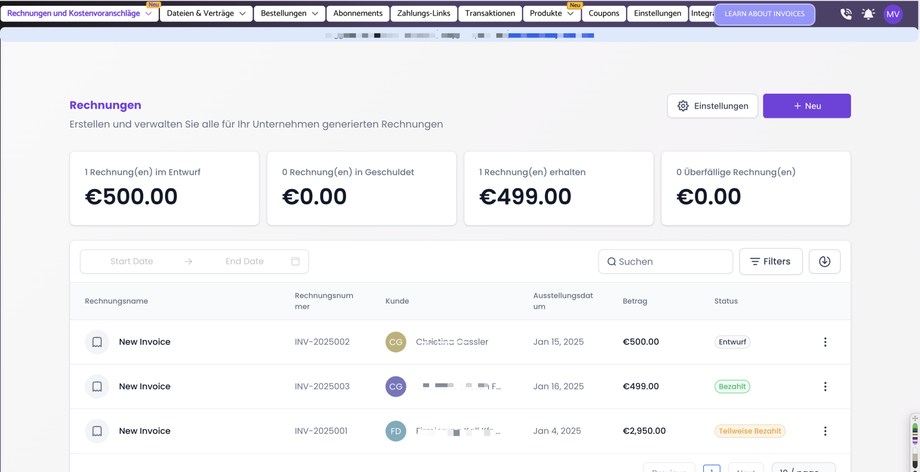The image size is (920, 472).
Task: Switch to the Transaktionen tab
Action: 490,14
